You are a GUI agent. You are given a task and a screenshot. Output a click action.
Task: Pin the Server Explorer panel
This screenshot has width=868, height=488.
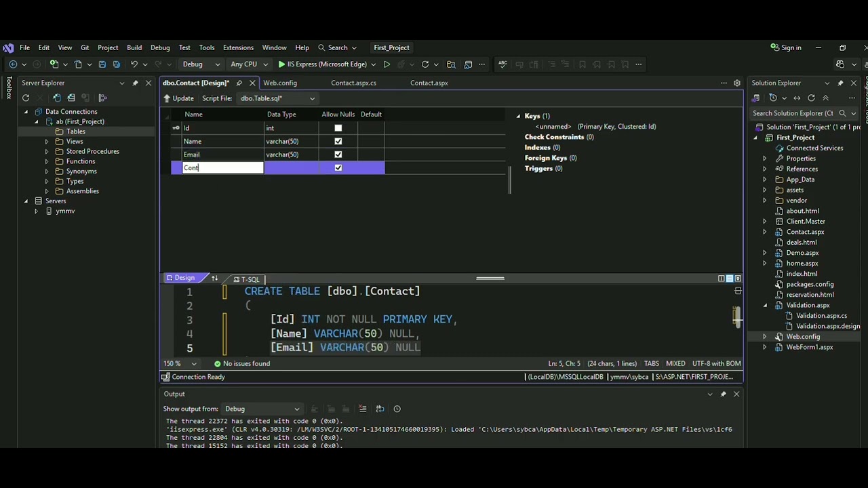click(135, 83)
